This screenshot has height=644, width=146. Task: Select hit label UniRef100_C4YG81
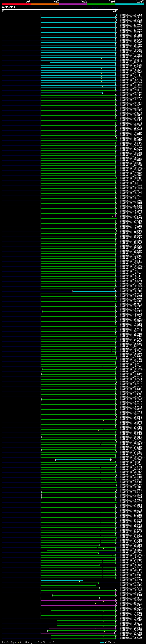[131, 588]
